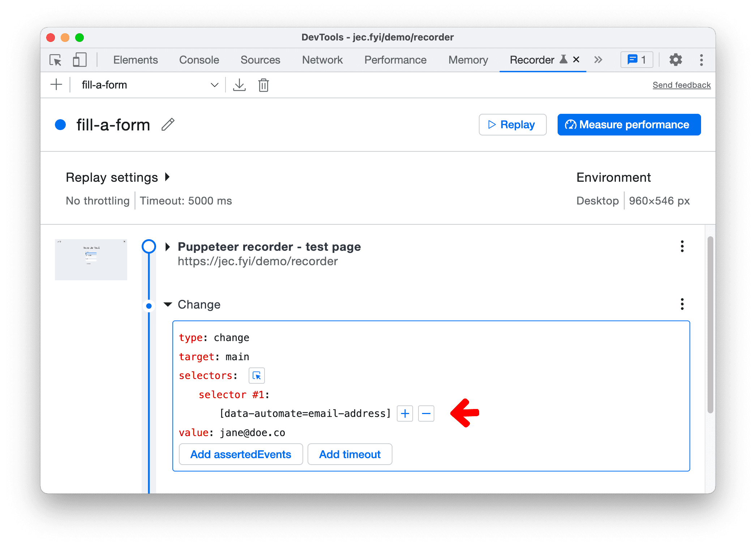Screen dimensions: 756x547
Task: Click the remove selector minus icon
Action: tap(426, 413)
